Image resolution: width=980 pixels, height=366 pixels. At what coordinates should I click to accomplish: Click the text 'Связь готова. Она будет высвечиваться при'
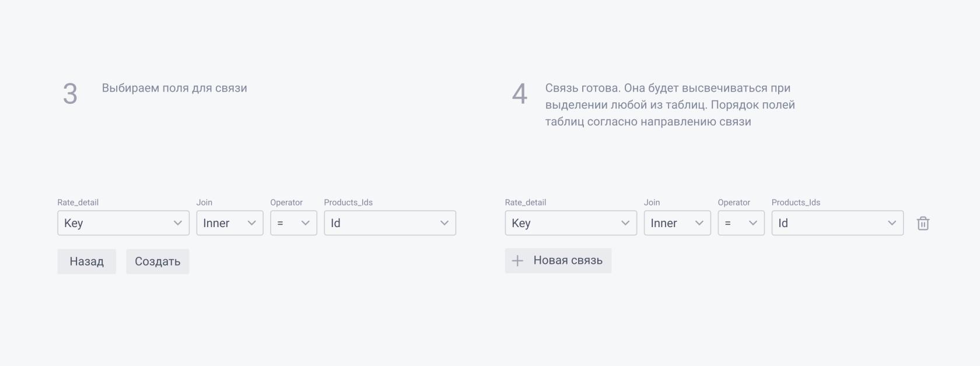668,88
